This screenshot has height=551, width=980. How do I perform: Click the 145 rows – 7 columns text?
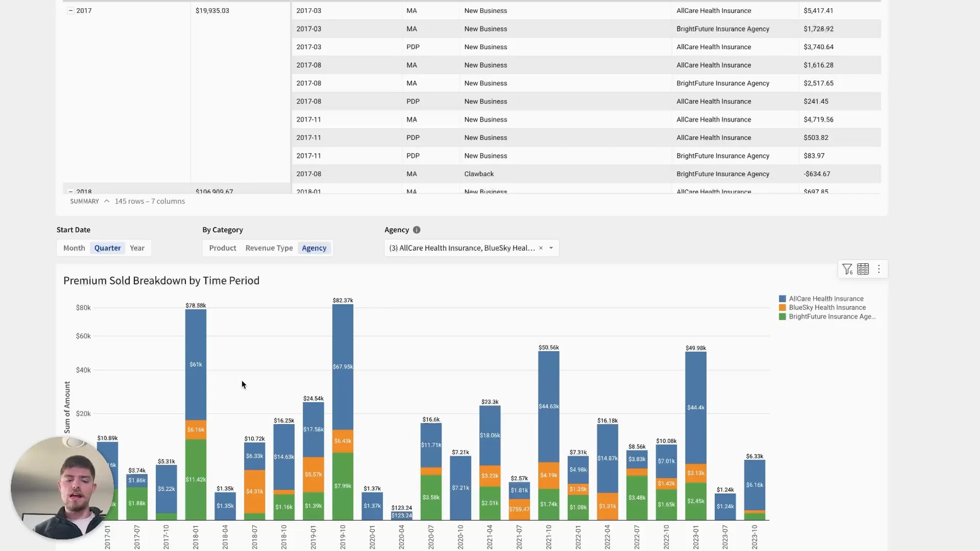[x=150, y=201]
